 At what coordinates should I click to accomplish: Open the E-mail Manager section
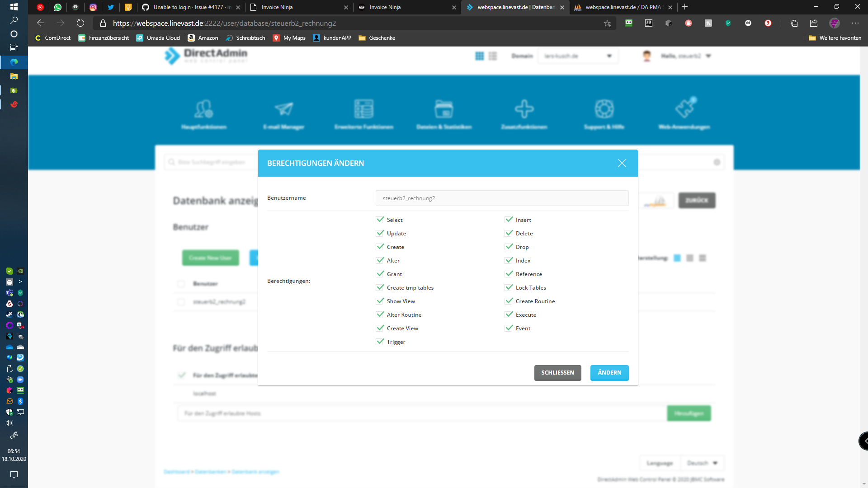[283, 114]
